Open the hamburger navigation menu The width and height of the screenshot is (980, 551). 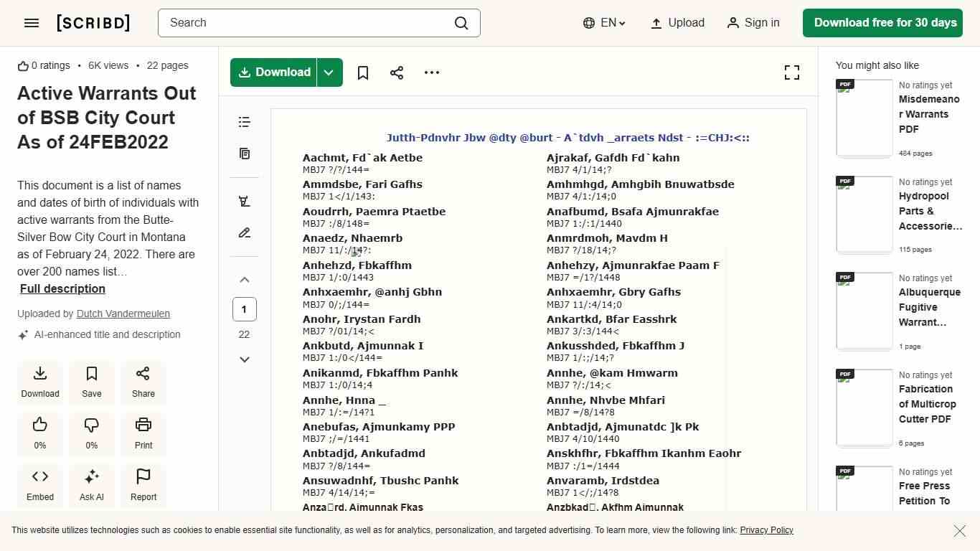[x=31, y=23]
